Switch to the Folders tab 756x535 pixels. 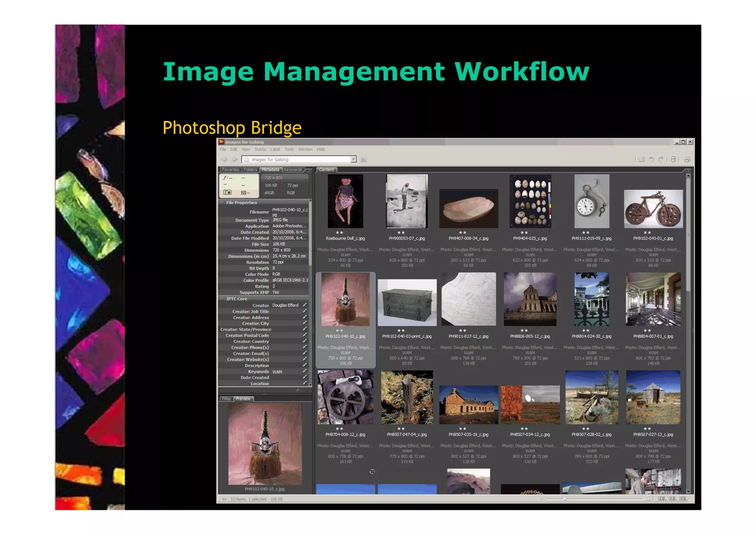[x=250, y=170]
